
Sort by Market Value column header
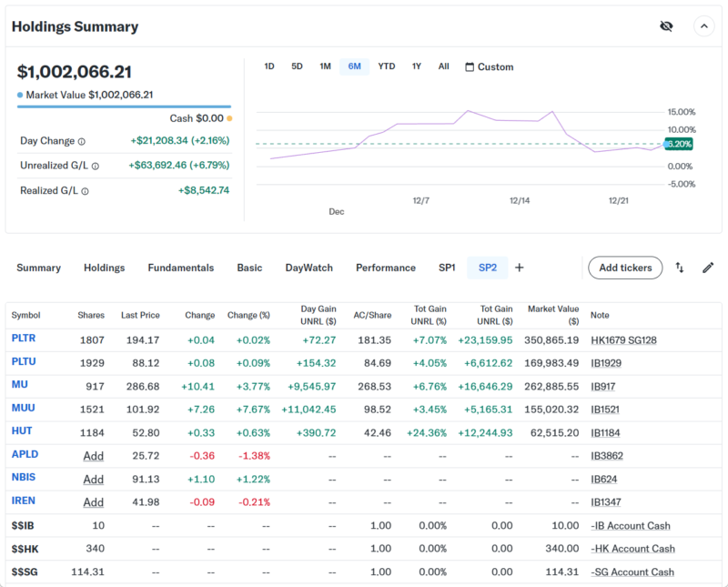553,315
